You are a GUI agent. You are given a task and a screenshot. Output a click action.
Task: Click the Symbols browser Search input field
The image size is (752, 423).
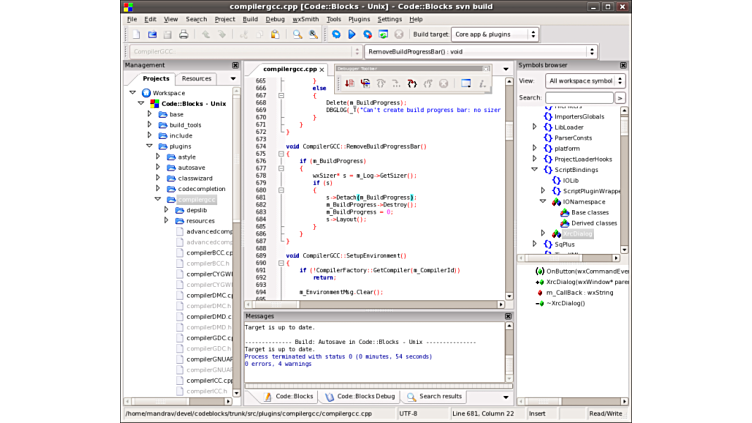click(579, 98)
